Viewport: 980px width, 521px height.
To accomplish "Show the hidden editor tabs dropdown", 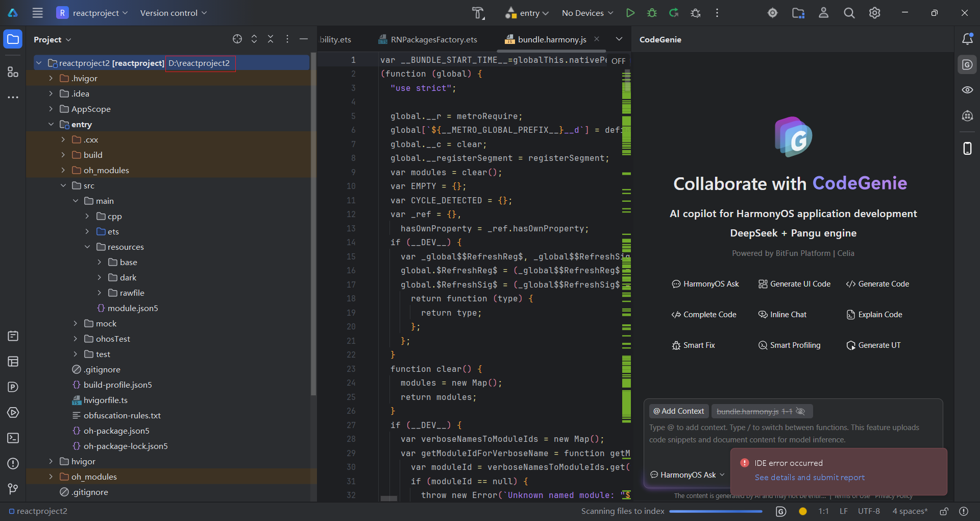I will 619,39.
